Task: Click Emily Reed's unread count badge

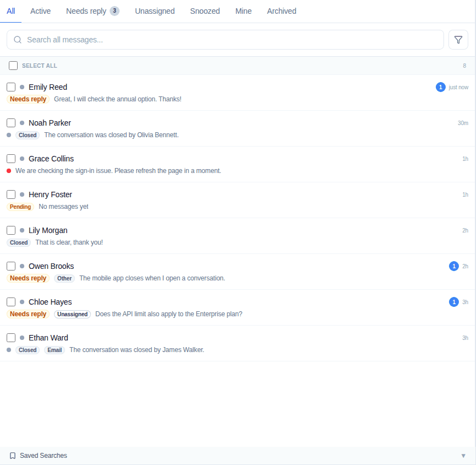Action: point(441,87)
